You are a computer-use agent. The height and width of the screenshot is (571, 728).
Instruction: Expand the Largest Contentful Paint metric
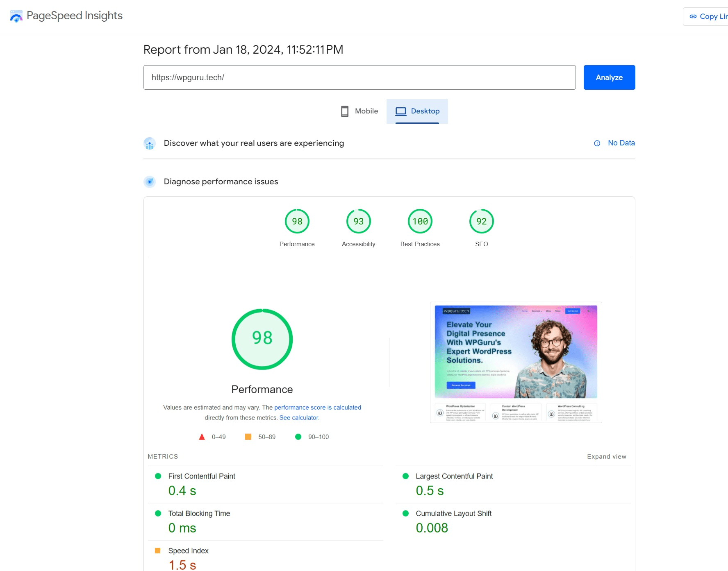pos(454,476)
